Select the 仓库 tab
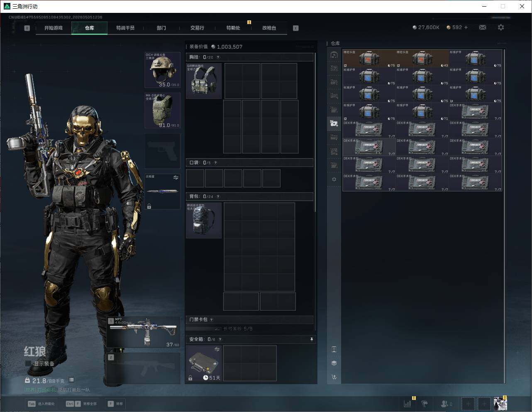The width and height of the screenshot is (532, 412). click(x=90, y=28)
